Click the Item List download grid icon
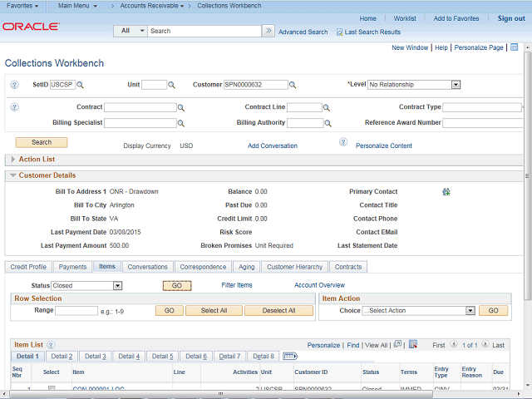This screenshot has width=532, height=399. (411, 344)
